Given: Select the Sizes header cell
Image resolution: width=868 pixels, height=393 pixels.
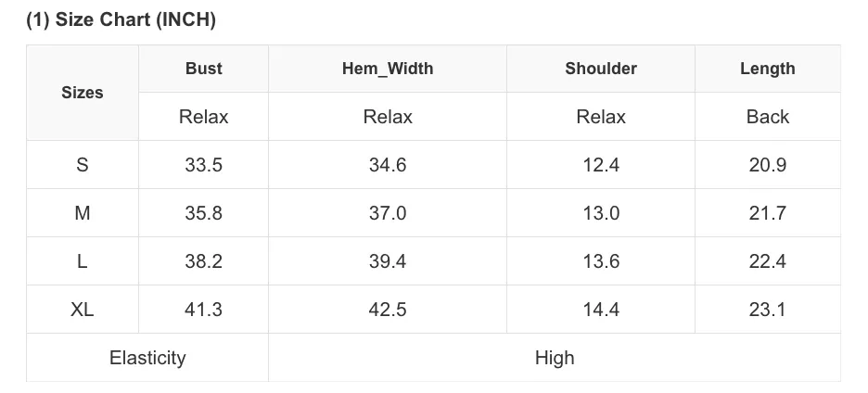Looking at the screenshot, I should pyautogui.click(x=83, y=93).
